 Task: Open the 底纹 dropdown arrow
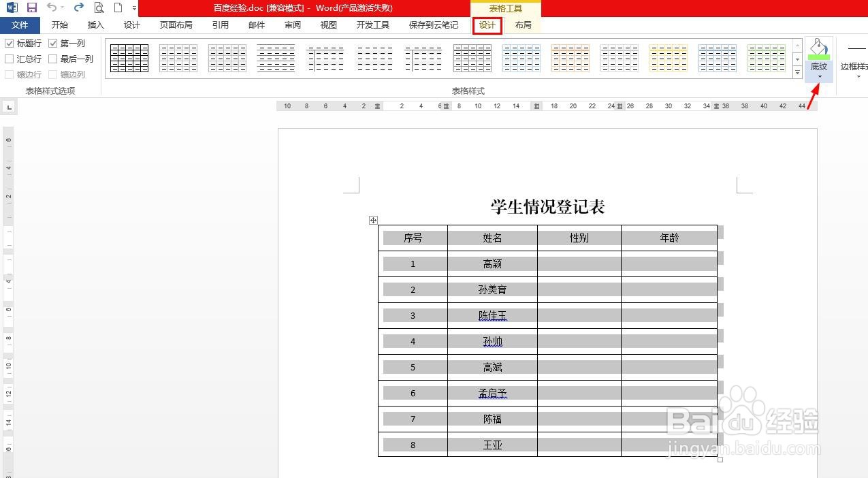819,76
